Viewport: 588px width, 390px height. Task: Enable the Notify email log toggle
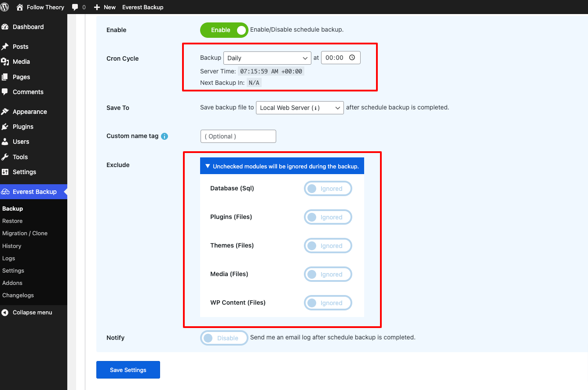[x=224, y=338]
